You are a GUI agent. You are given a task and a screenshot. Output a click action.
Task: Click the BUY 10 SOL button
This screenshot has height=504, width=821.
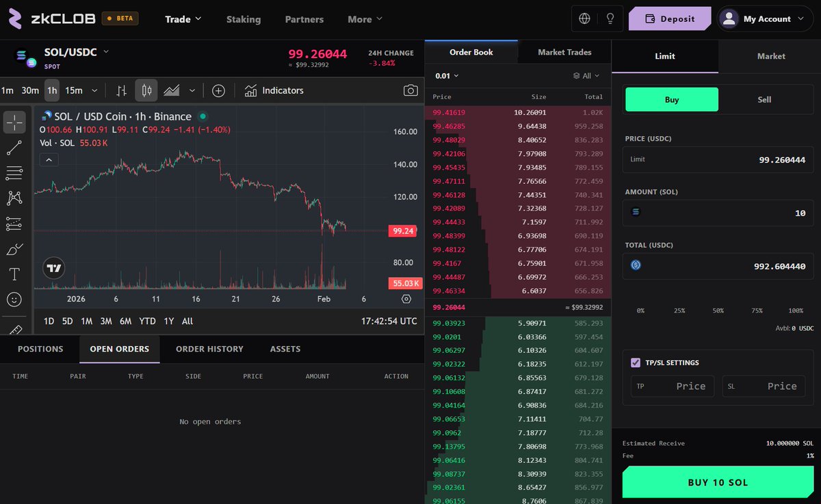(718, 482)
